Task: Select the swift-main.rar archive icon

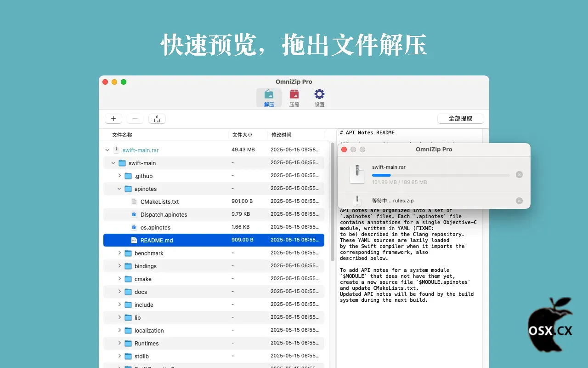Action: (116, 150)
